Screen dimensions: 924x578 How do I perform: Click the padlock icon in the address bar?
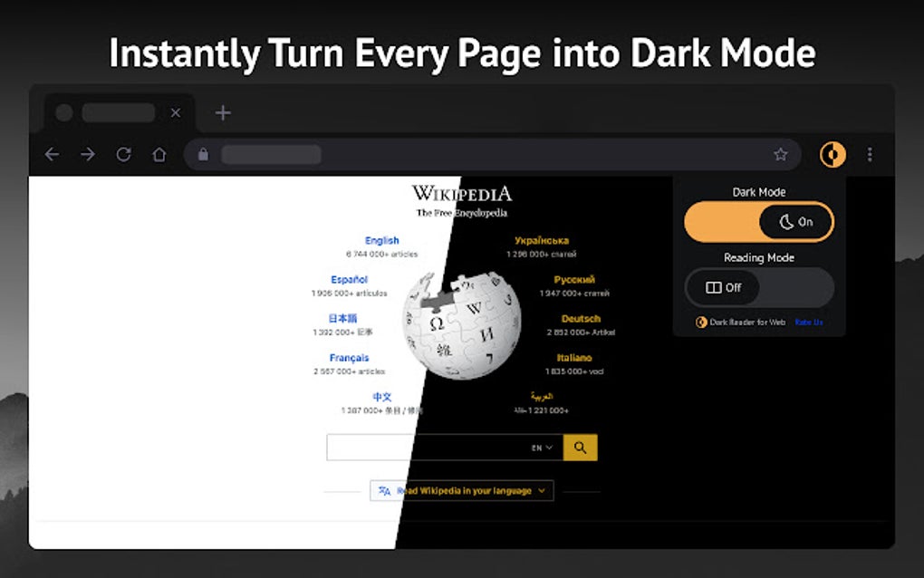click(x=202, y=154)
